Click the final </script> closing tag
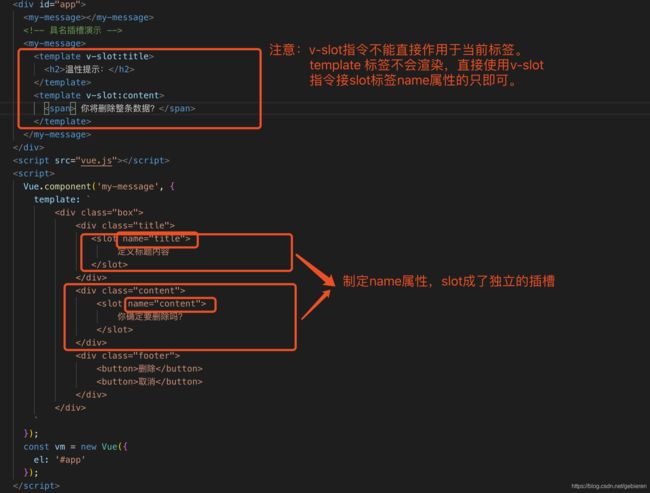The height and width of the screenshot is (493, 650). pyautogui.click(x=36, y=486)
